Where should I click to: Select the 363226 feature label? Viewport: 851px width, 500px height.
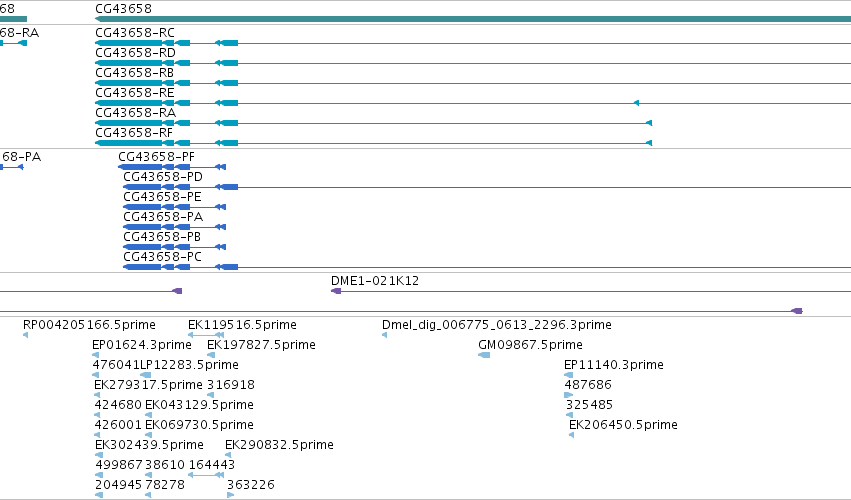(251, 485)
